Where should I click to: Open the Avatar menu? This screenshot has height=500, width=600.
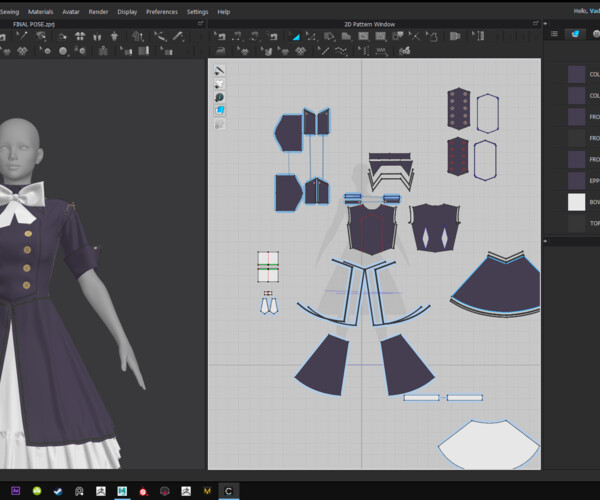tap(71, 12)
